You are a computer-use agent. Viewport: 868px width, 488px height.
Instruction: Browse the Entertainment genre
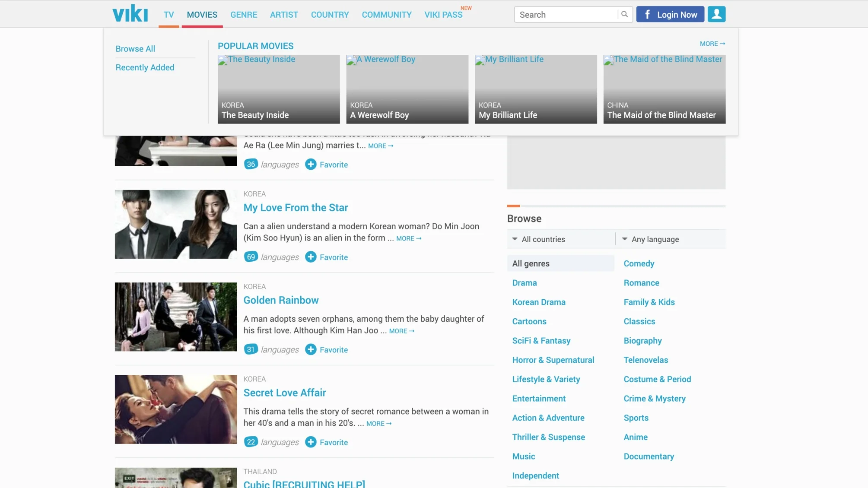539,399
